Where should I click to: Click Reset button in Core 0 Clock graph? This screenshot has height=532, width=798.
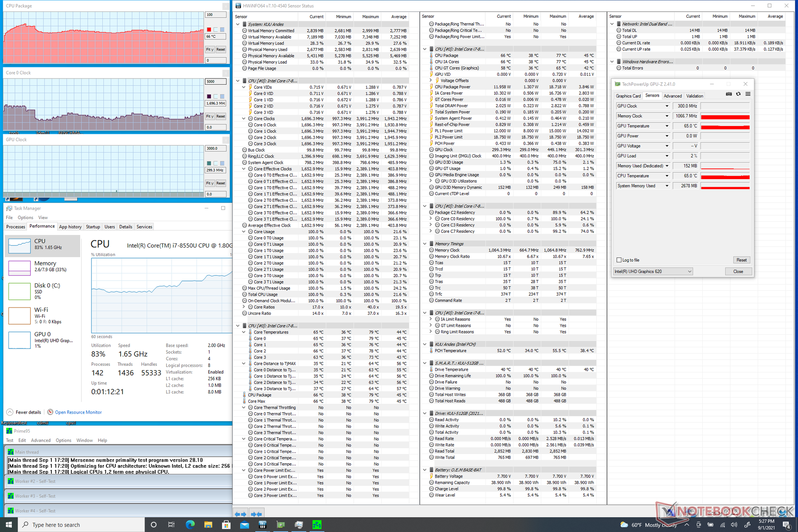click(x=221, y=116)
